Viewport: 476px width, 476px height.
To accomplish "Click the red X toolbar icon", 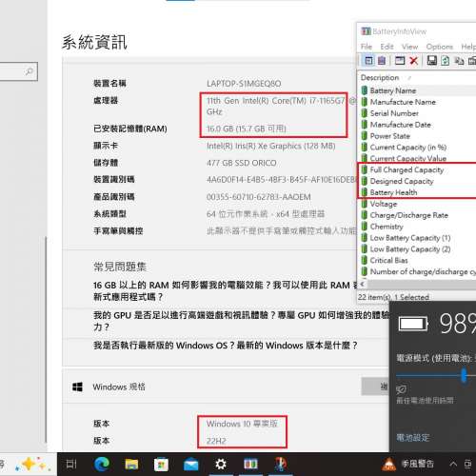I will tap(414, 60).
